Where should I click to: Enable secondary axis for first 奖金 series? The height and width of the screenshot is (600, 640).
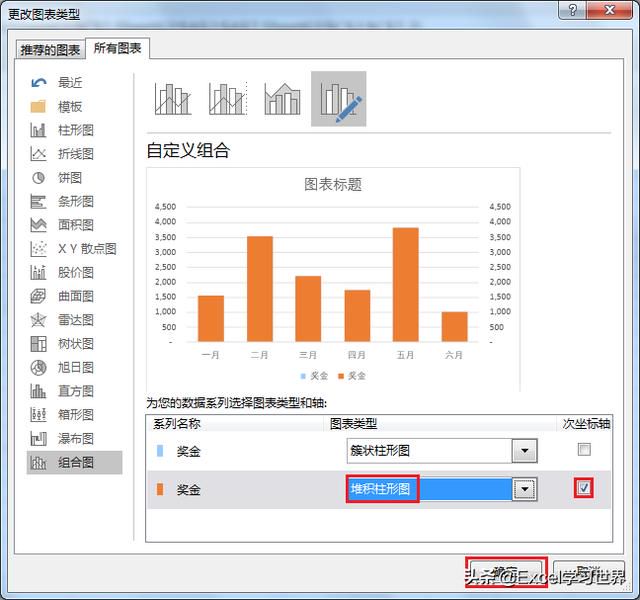tap(584, 450)
